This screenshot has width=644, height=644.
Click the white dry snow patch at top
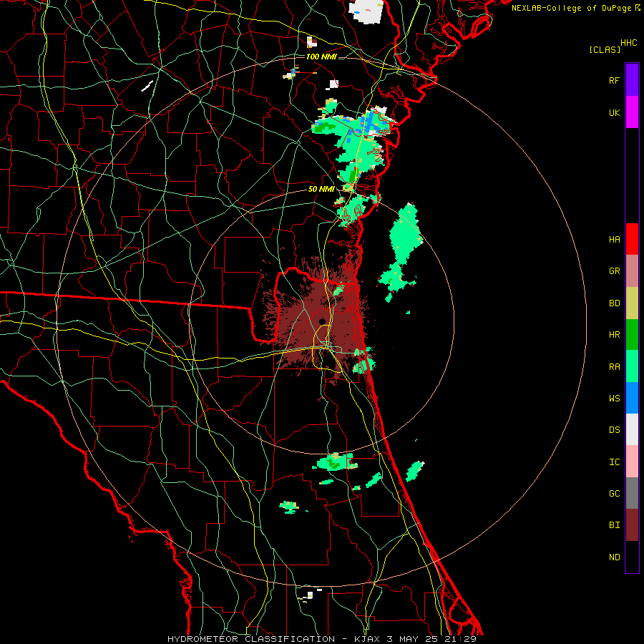[366, 11]
